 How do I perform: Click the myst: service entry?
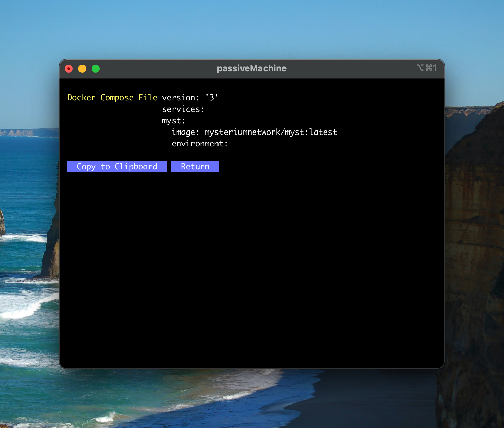pos(173,121)
